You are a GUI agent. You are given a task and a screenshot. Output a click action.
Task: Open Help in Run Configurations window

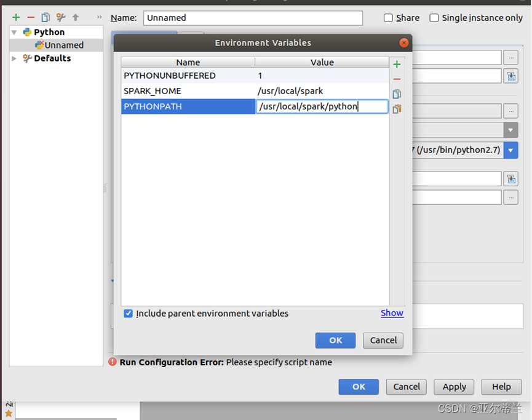click(501, 387)
